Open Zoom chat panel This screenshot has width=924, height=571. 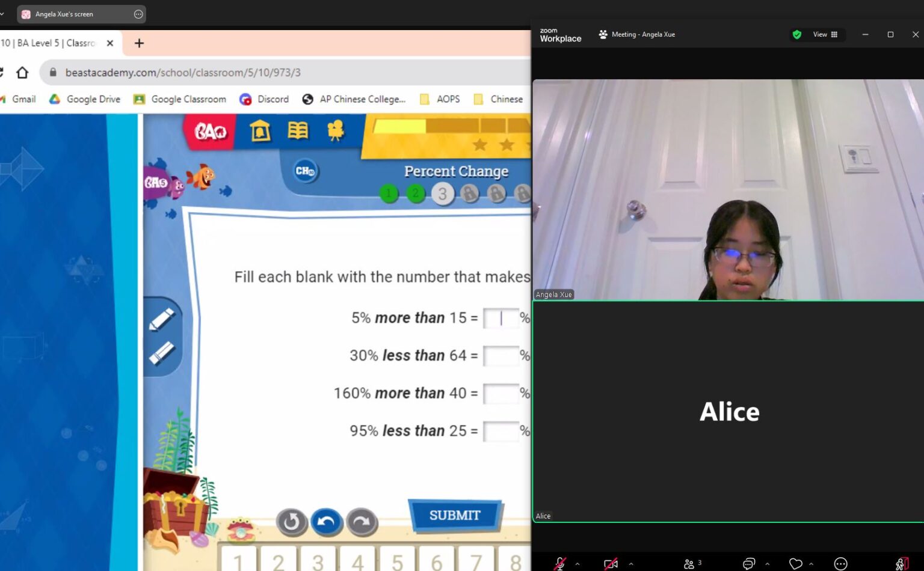(749, 564)
